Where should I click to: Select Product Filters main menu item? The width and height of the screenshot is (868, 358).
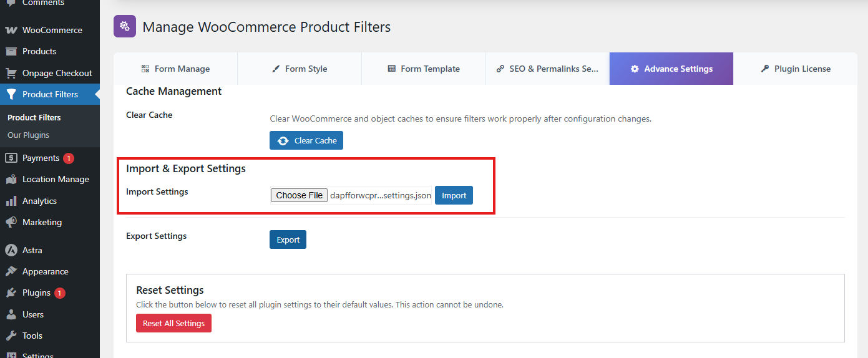[x=50, y=94]
